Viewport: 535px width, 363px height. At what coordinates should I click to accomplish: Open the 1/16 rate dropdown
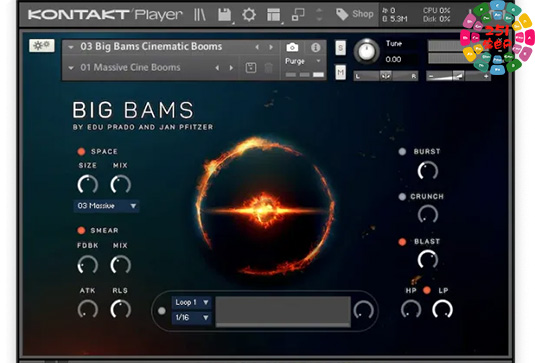pyautogui.click(x=191, y=318)
